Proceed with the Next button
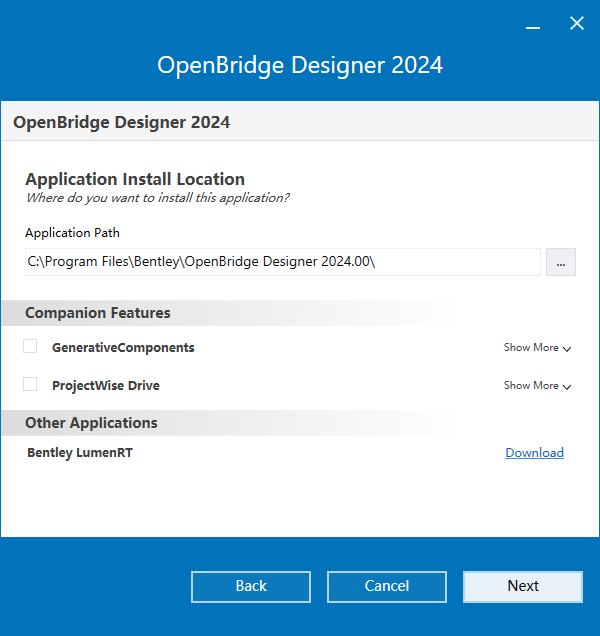This screenshot has height=636, width=600. (x=523, y=587)
